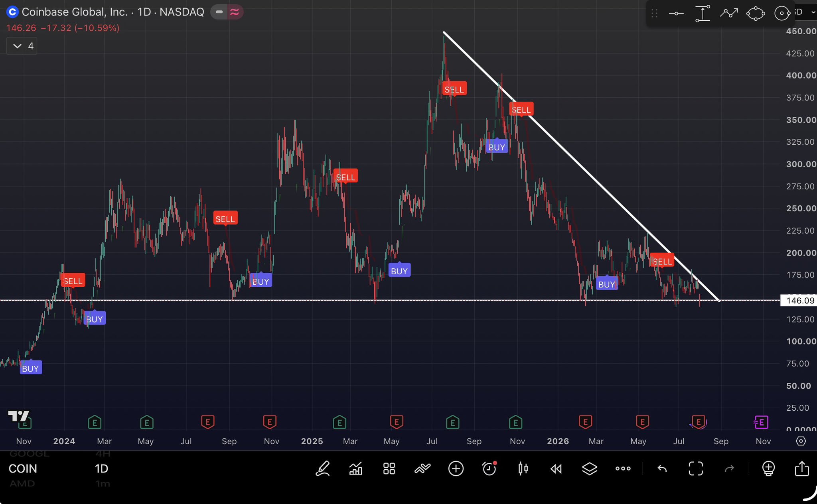The image size is (817, 504).
Task: Undo the last chart action
Action: (662, 469)
